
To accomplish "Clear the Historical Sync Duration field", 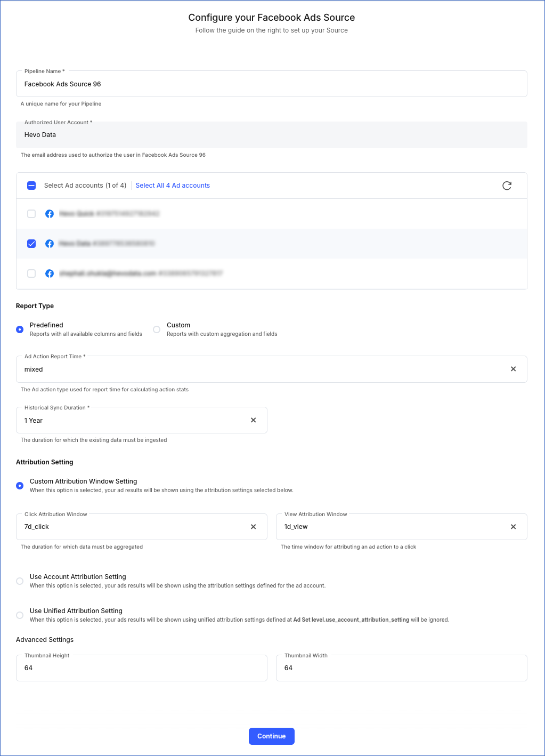I will point(253,420).
